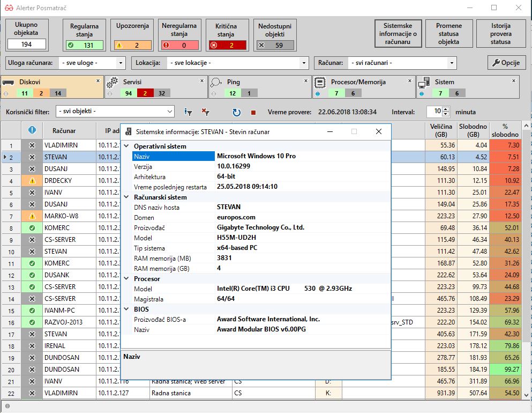
Task: Select row 20 using its row header
Action: tap(11, 370)
